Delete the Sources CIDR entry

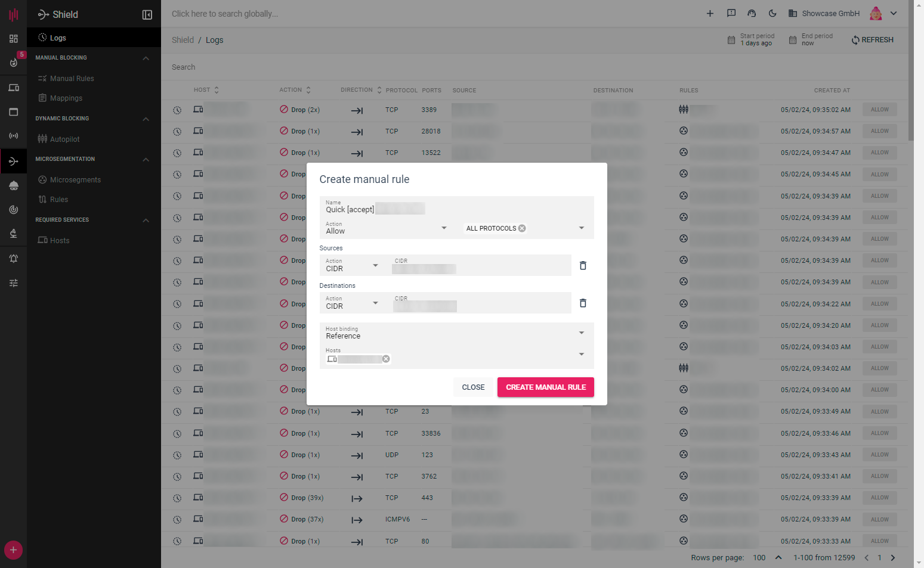pos(583,266)
